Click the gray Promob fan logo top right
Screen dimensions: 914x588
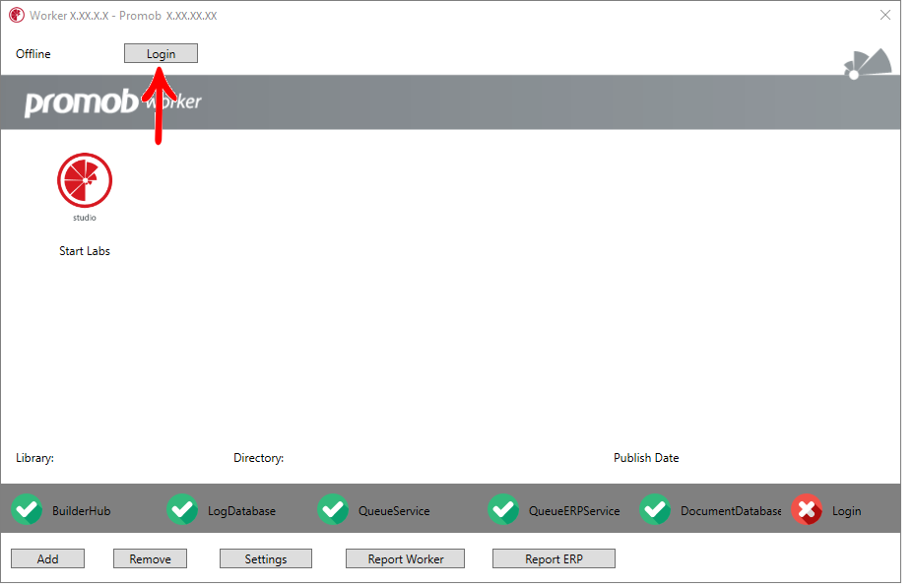click(868, 63)
